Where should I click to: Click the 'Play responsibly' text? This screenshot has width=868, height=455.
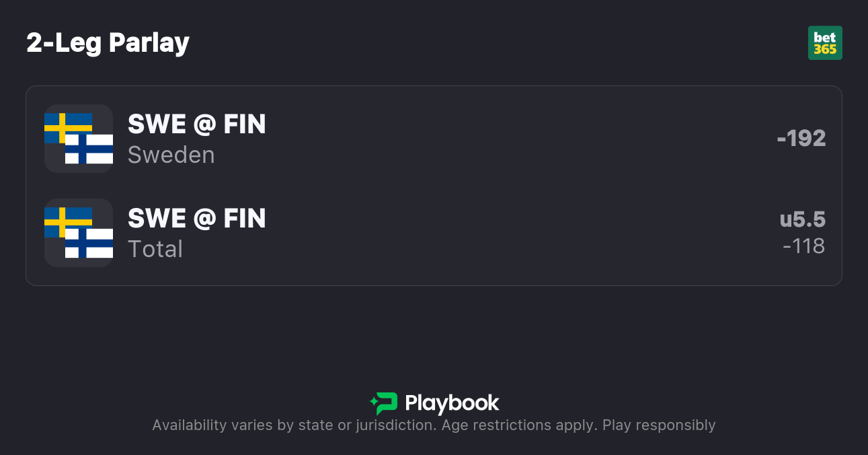tap(659, 425)
